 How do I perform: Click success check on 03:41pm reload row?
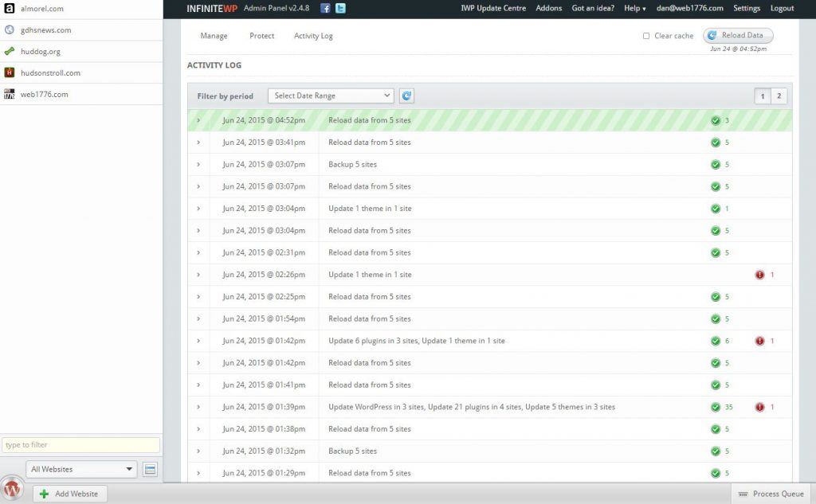tap(716, 143)
